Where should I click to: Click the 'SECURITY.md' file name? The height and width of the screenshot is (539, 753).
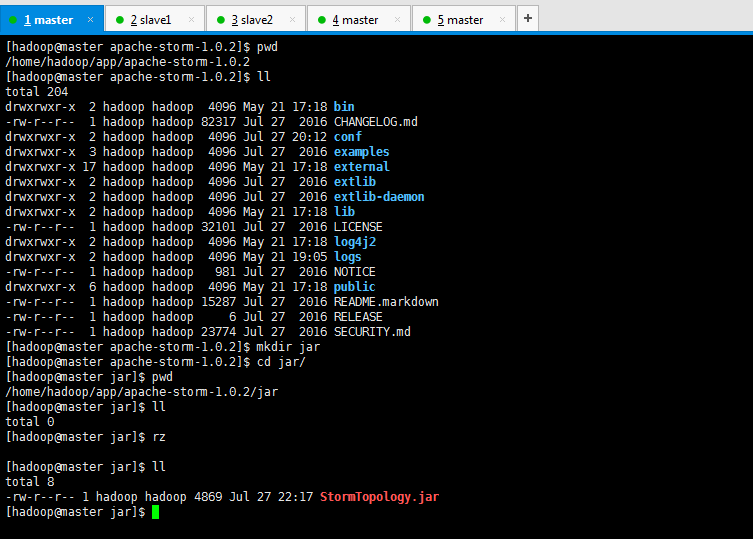tap(372, 332)
